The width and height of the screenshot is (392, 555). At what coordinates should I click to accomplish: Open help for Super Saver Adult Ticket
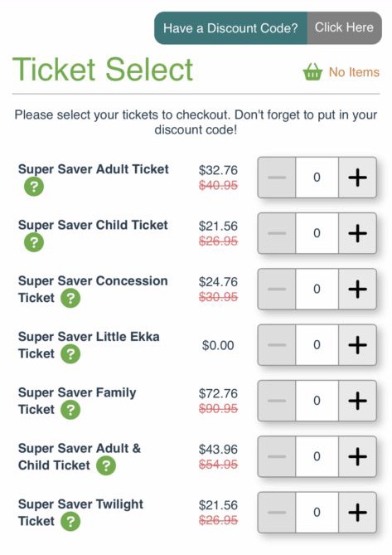pyautogui.click(x=34, y=187)
